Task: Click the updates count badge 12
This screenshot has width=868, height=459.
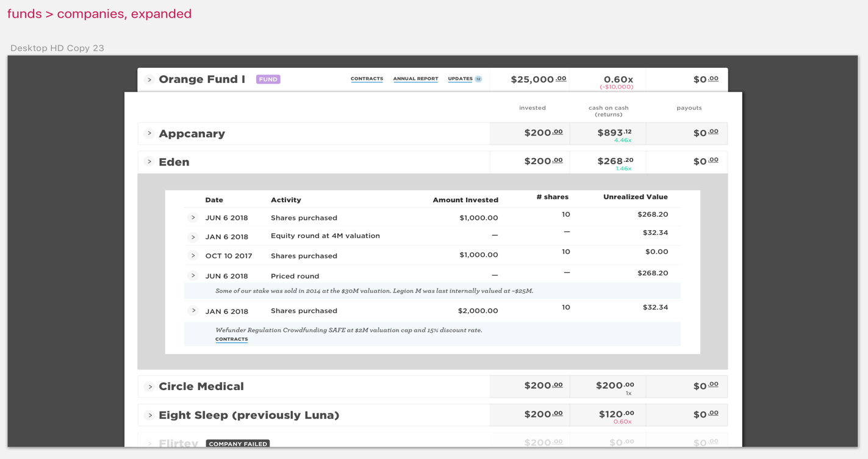Action: point(478,79)
